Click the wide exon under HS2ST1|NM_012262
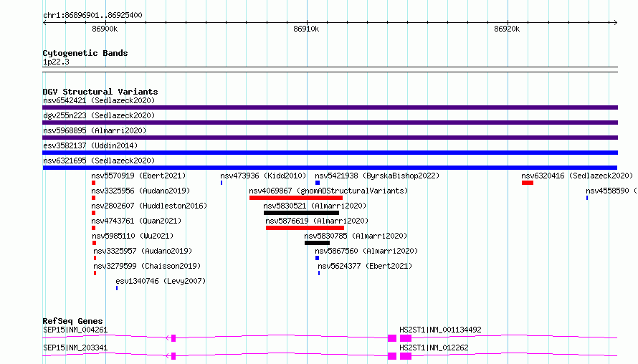 (x=406, y=356)
